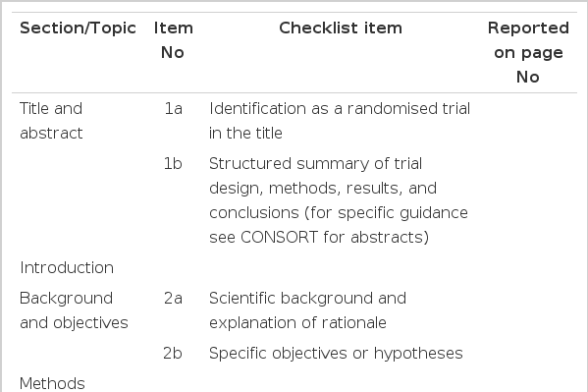The image size is (588, 392).
Task: Click the Reported on page No header
Action: pos(528,53)
